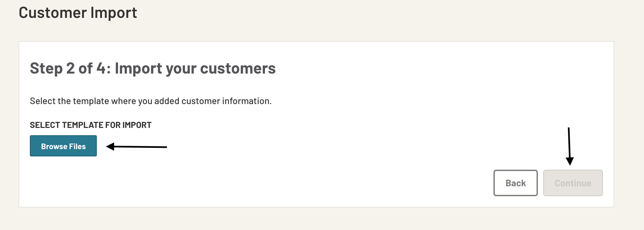Click the "Select the template" instruction sentence
The height and width of the screenshot is (230, 644).
[x=151, y=101]
